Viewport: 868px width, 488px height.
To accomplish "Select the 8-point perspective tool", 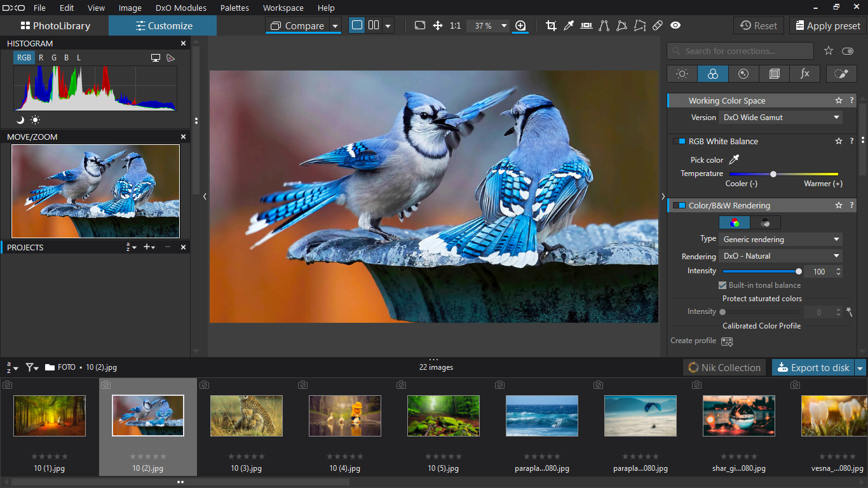I will tap(640, 25).
